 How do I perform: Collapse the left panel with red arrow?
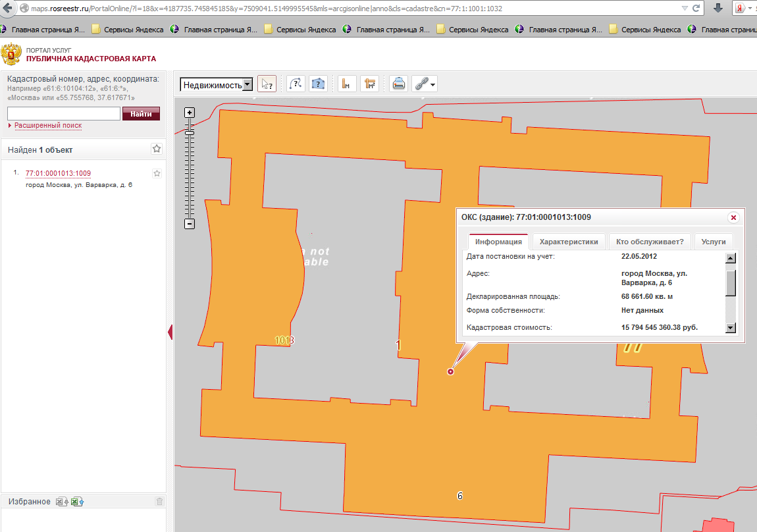pyautogui.click(x=170, y=332)
